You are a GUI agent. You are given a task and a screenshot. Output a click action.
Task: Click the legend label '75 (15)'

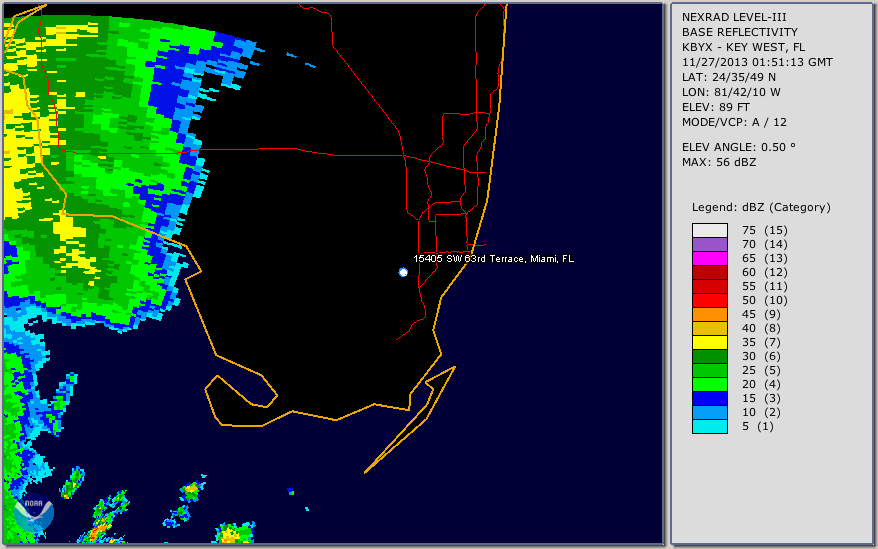(764, 230)
